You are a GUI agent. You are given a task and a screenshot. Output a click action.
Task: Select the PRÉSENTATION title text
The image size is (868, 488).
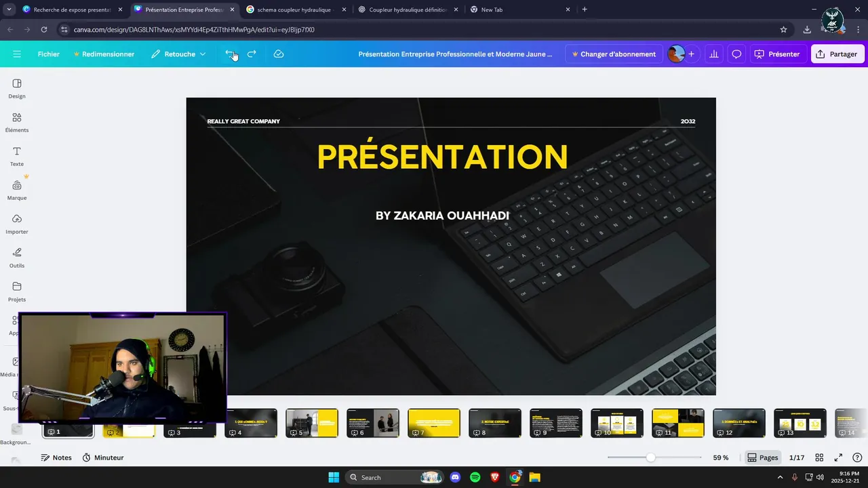click(442, 157)
